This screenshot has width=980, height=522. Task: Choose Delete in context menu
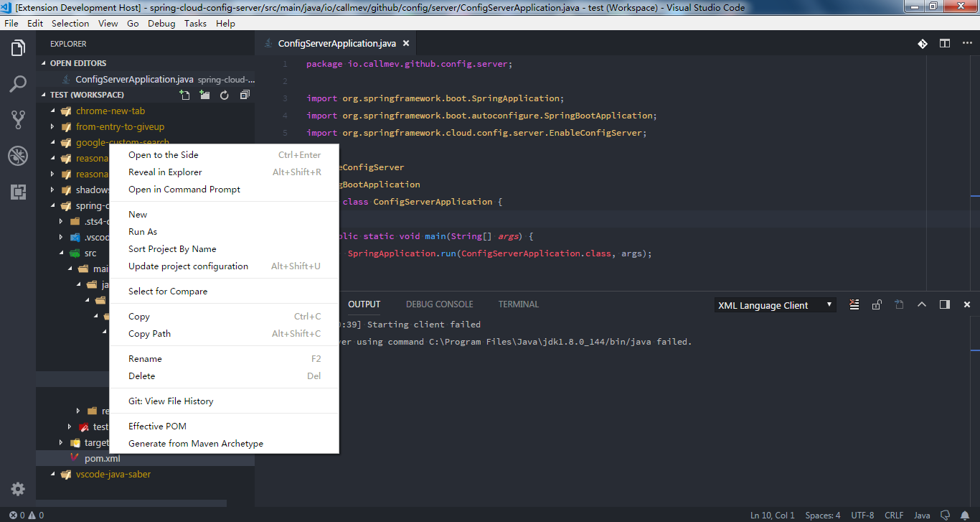(224, 376)
